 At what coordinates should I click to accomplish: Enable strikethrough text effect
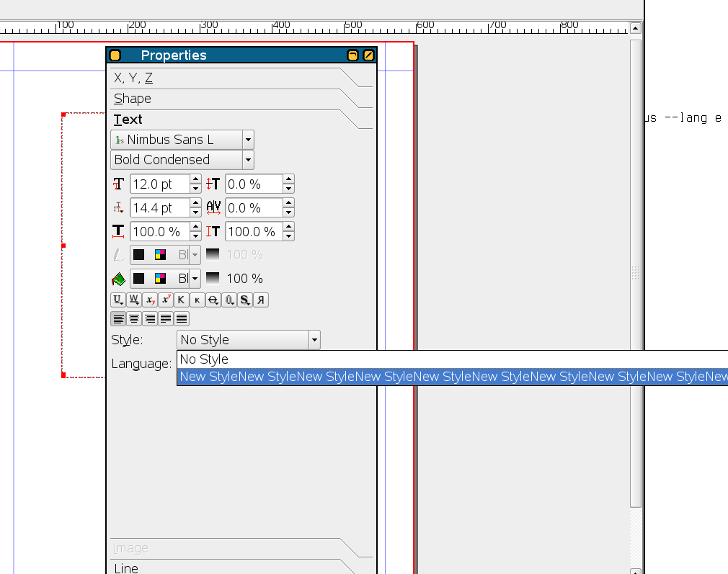click(x=213, y=300)
